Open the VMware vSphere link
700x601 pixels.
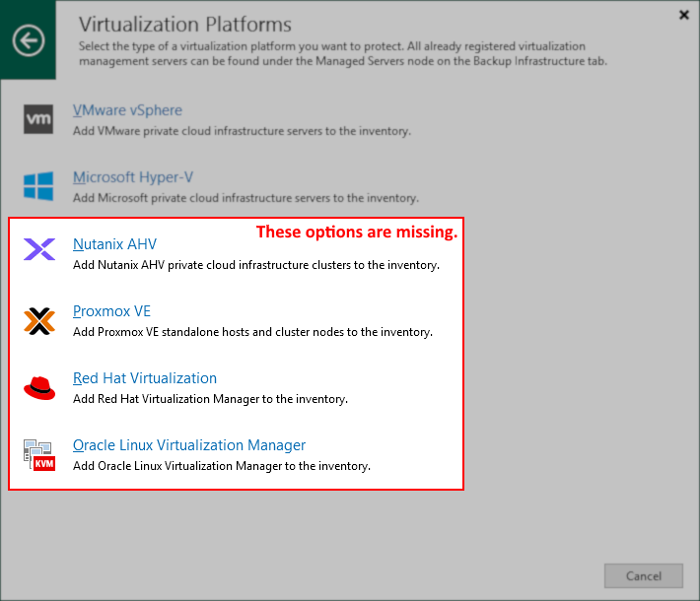coord(127,110)
